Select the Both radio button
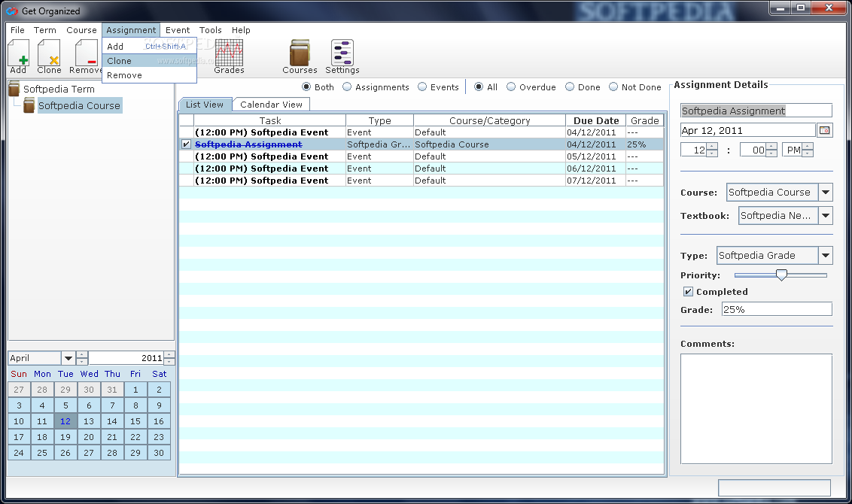Image resolution: width=852 pixels, height=504 pixels. [x=306, y=87]
